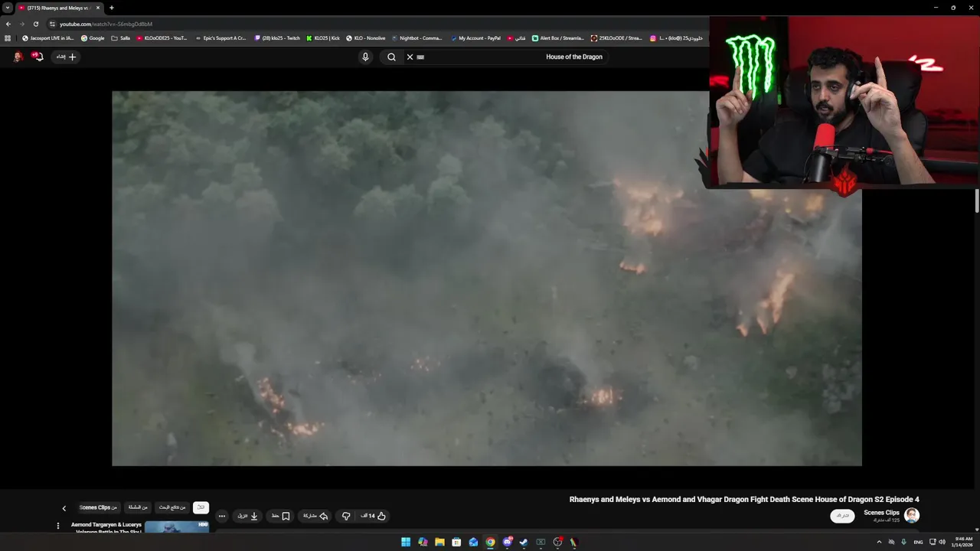Click the Subscribe button for Scenes Clips
Screen dimensions: 980x551
pyautogui.click(x=842, y=516)
